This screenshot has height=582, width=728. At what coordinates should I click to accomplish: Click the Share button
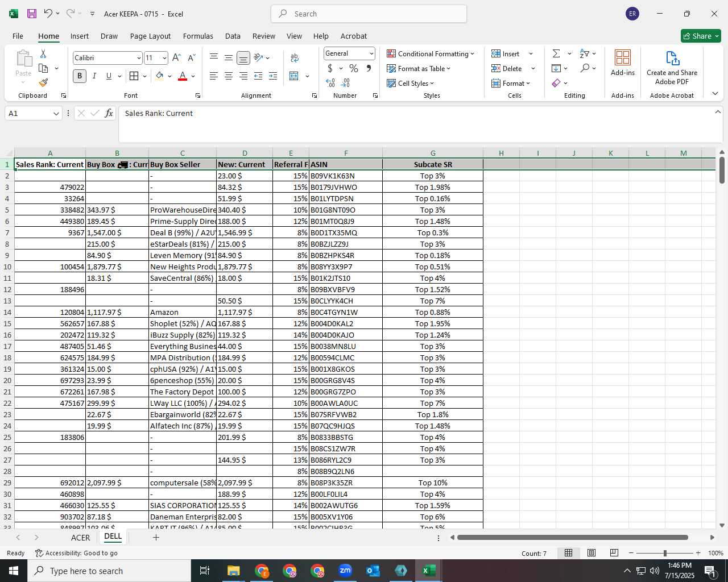[x=701, y=36]
